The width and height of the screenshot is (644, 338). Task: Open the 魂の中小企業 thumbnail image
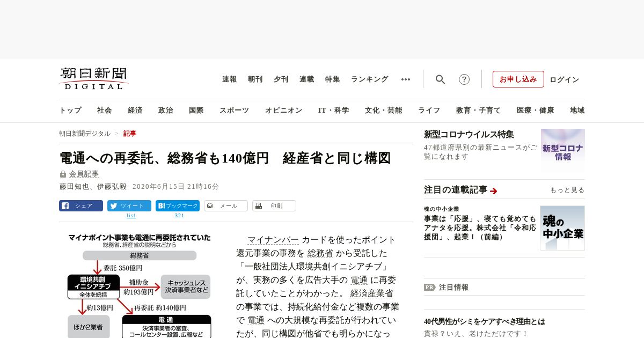pyautogui.click(x=562, y=228)
